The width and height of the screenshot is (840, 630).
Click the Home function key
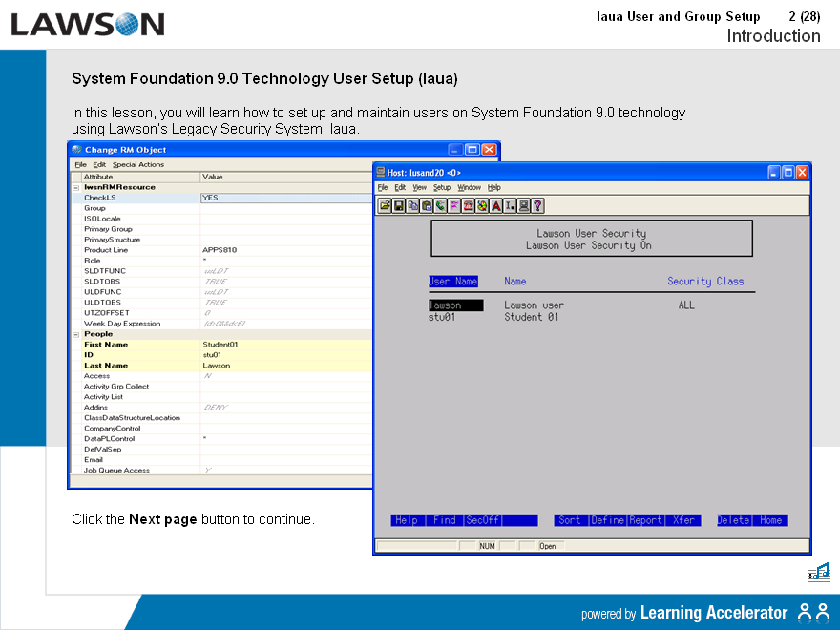click(770, 520)
